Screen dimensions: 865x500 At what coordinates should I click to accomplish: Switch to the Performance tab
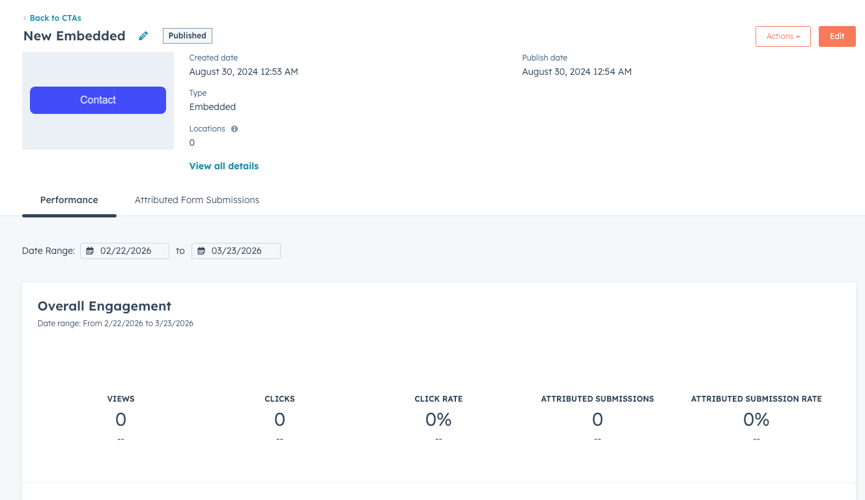pos(69,200)
